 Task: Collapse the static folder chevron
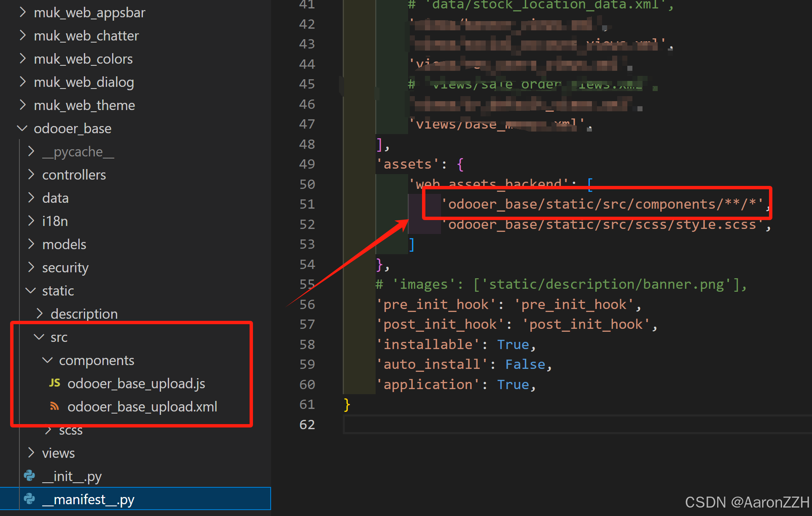pyautogui.click(x=30, y=290)
